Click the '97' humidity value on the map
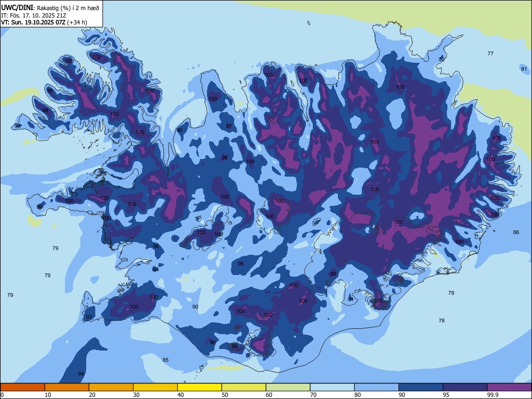532x399 pixels. [229, 126]
